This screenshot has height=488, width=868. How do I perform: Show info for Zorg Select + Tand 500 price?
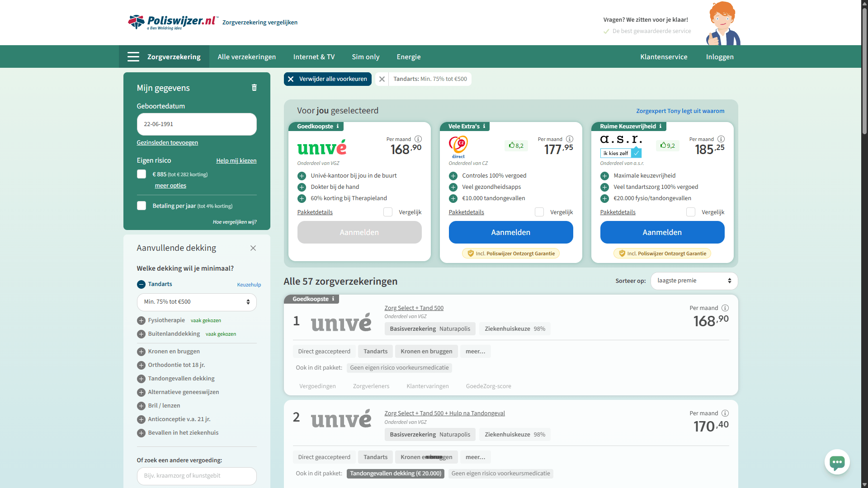click(725, 308)
